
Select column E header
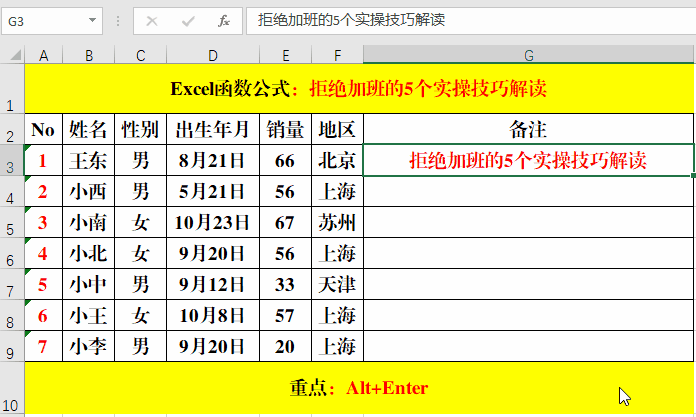(285, 56)
